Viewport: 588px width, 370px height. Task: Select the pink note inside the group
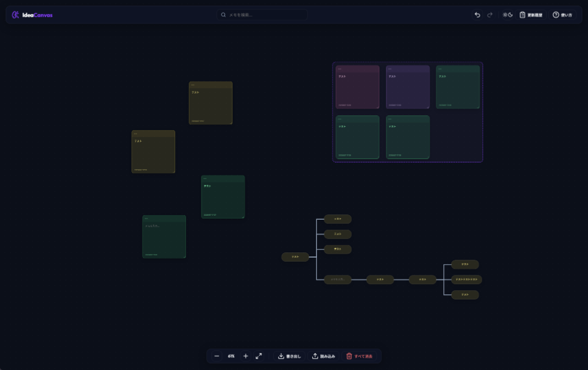[x=357, y=87]
